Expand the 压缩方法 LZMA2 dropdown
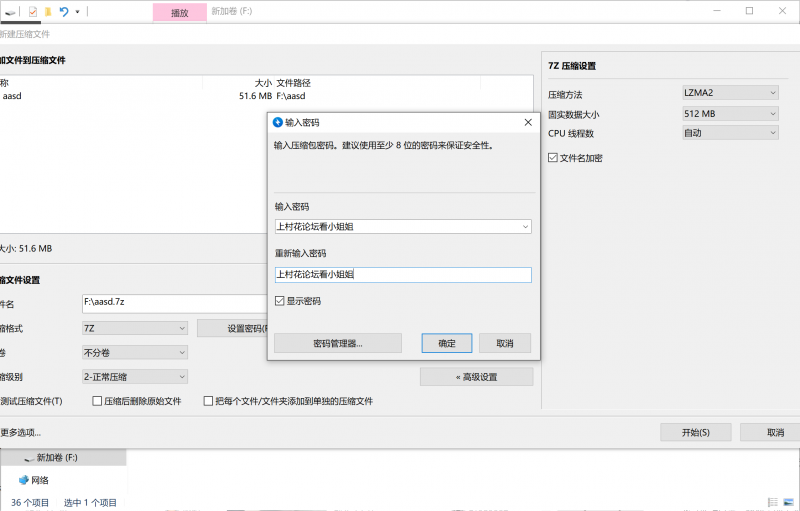 coord(730,93)
